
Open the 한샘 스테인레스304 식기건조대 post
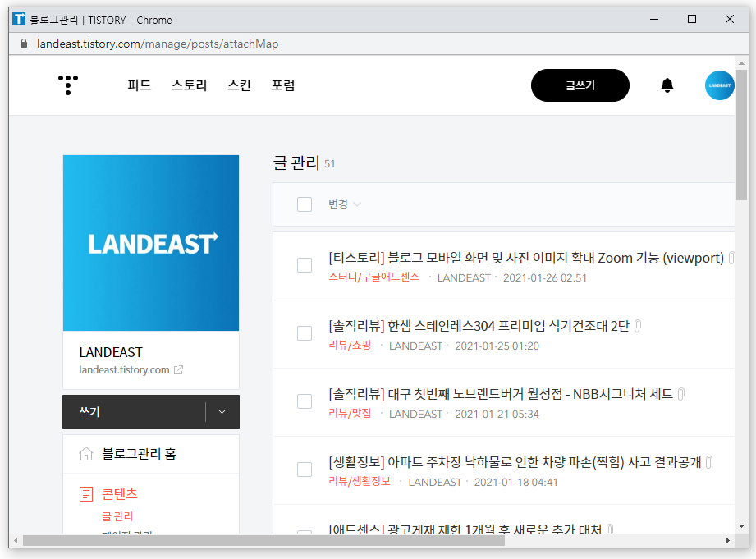[479, 326]
